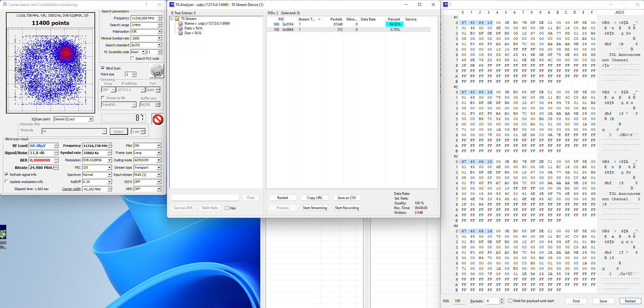Click Start Recording button
The width and height of the screenshot is (644, 308).
[347, 208]
